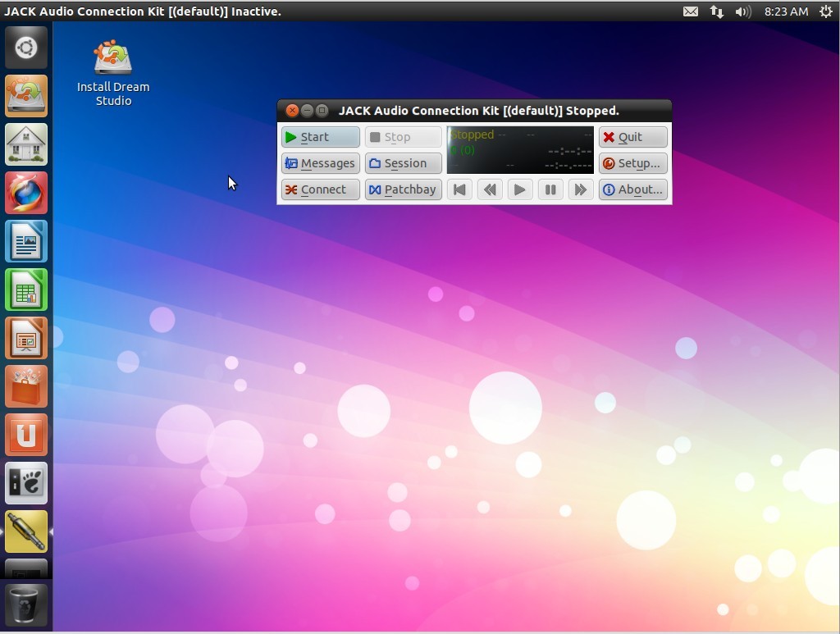Click the JACK window title bar text
This screenshot has width=840, height=634.
(479, 111)
